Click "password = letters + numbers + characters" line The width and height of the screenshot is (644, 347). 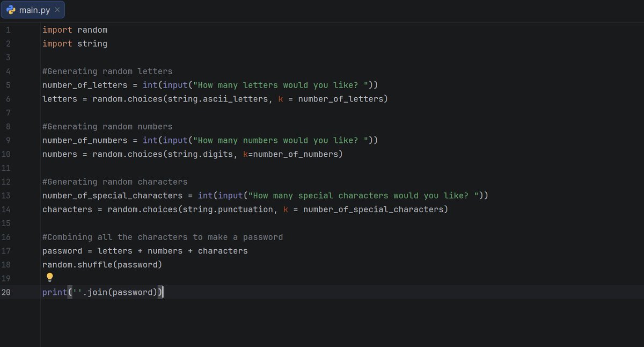click(x=145, y=251)
